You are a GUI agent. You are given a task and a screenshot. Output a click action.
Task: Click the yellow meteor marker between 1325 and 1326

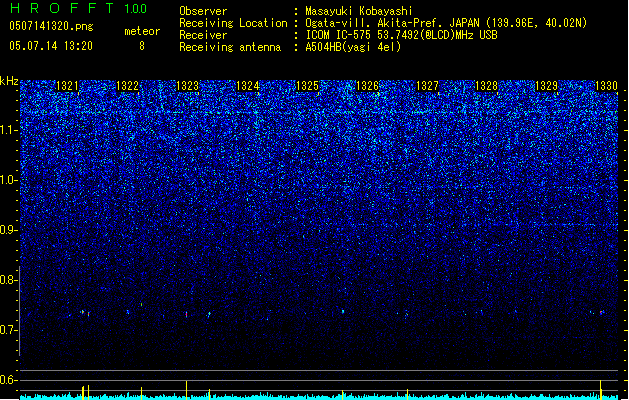[343, 394]
